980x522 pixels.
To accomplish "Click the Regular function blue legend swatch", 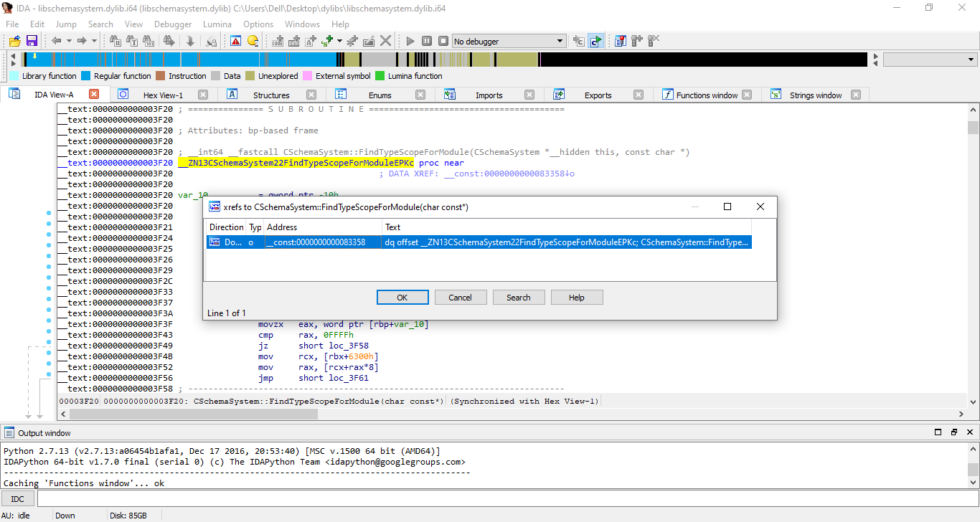I will point(85,76).
